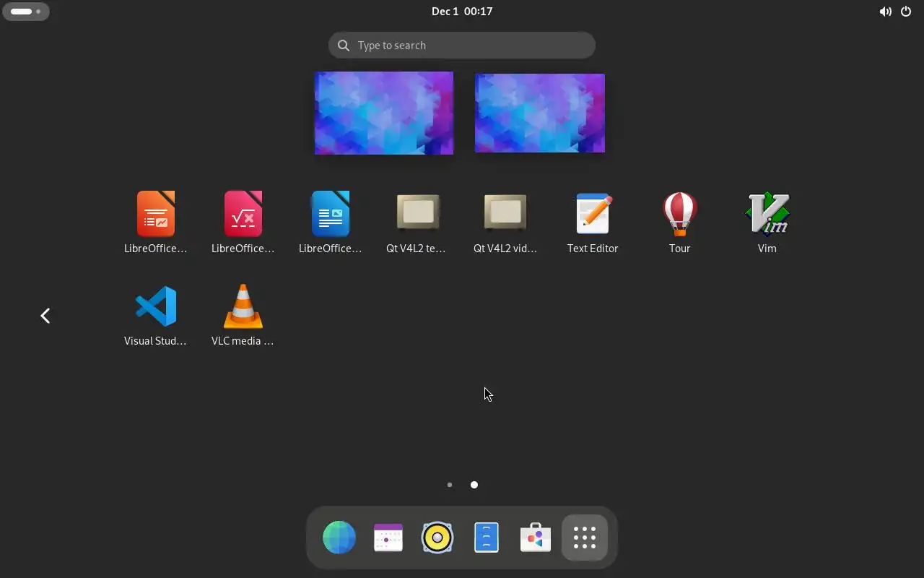Launch the Qt V4L2 test utility
This screenshot has width=924, height=578.
418,212
